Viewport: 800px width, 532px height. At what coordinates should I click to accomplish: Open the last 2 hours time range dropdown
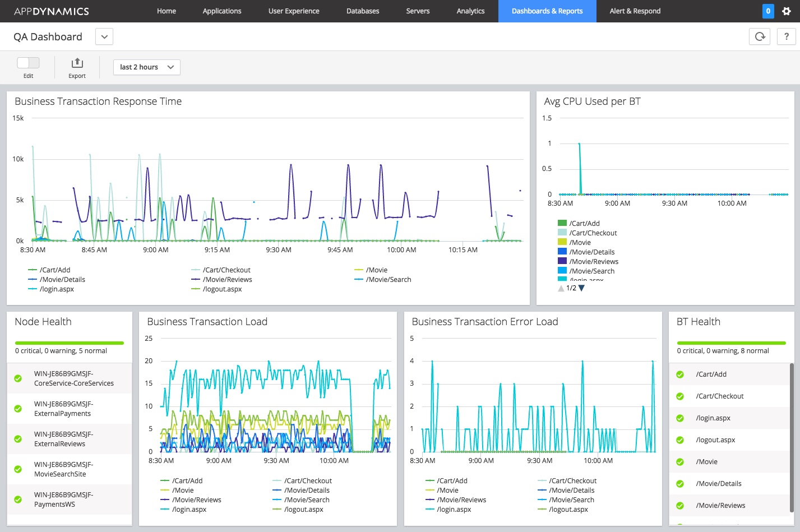(x=147, y=67)
